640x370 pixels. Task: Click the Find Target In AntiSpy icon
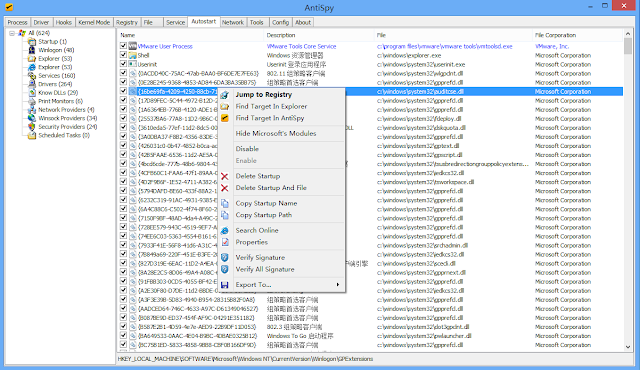pyautogui.click(x=224, y=118)
